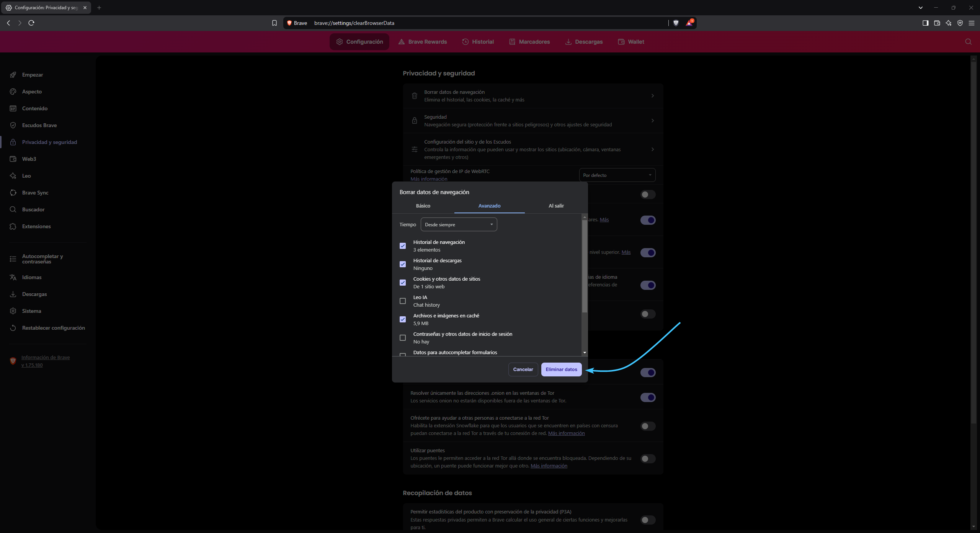Click the dialog list scrollbar thumb
Image resolution: width=980 pixels, height=533 pixels.
click(585, 266)
